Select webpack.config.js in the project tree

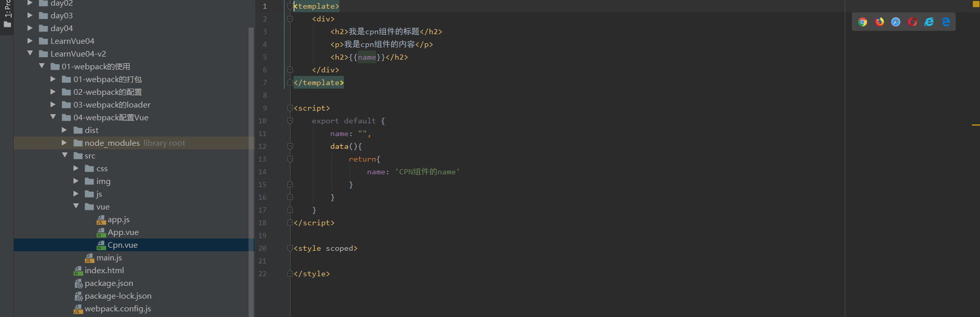pos(118,309)
